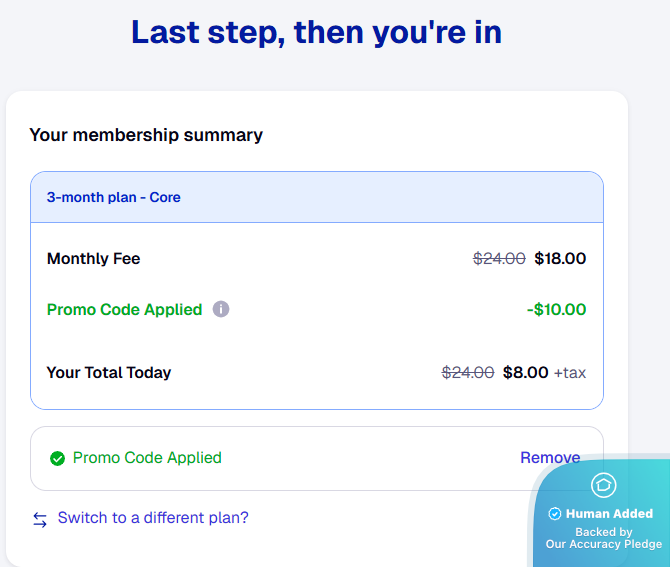This screenshot has height=567, width=670.
Task: Click the 3-month plan - Core header
Action: (114, 197)
